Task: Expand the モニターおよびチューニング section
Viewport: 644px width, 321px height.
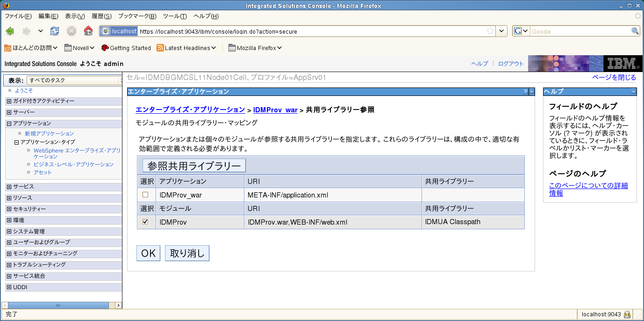Action: pos(9,254)
